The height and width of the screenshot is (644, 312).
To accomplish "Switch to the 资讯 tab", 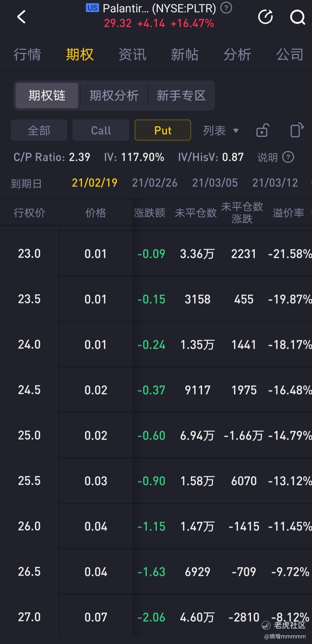I will click(132, 55).
